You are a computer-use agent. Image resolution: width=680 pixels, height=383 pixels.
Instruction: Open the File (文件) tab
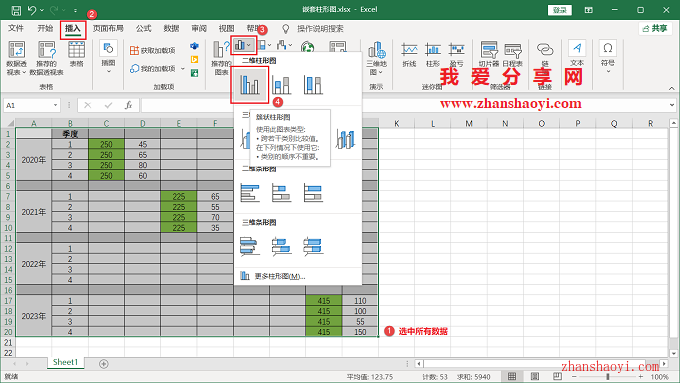coord(16,29)
